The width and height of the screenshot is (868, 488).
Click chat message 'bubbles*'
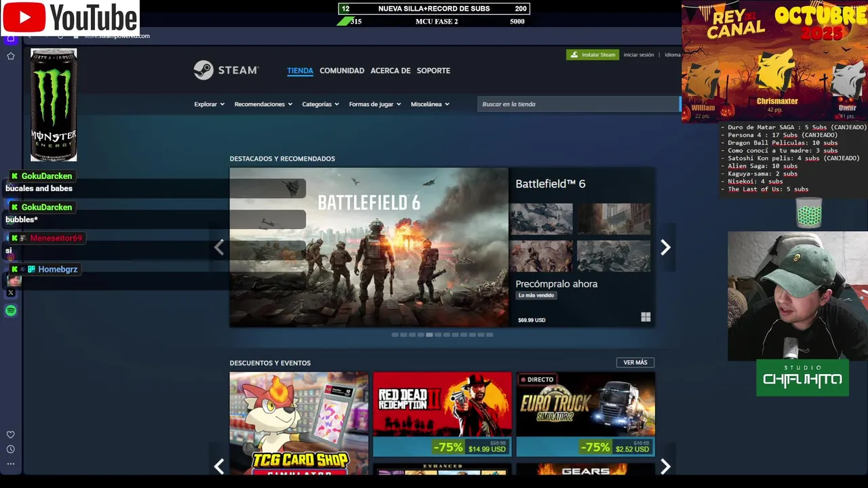coord(22,220)
